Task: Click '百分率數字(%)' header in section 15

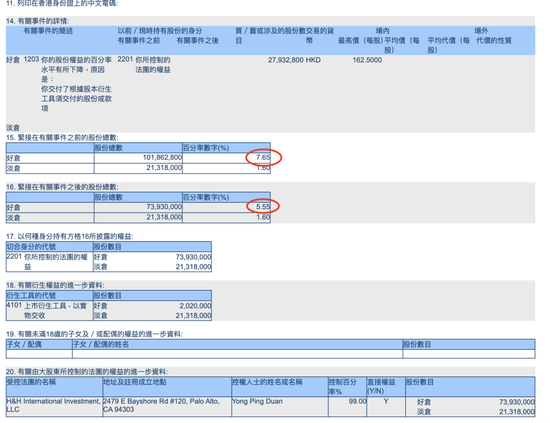Action: [206, 148]
